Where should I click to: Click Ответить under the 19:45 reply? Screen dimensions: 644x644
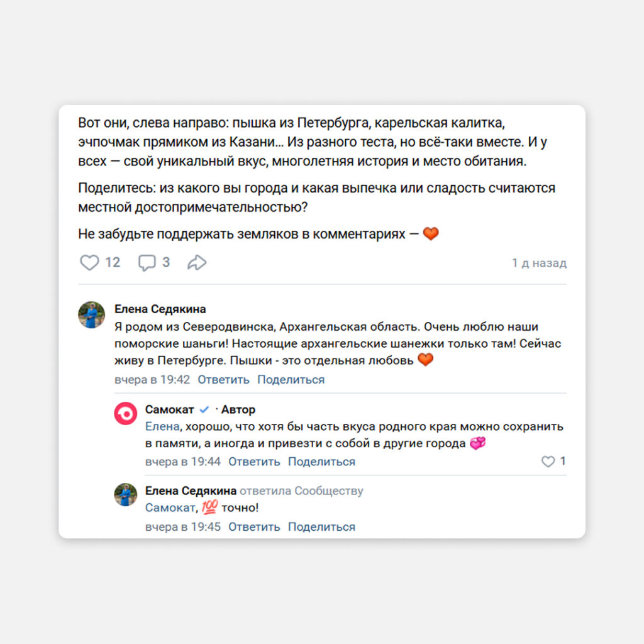pos(254,526)
